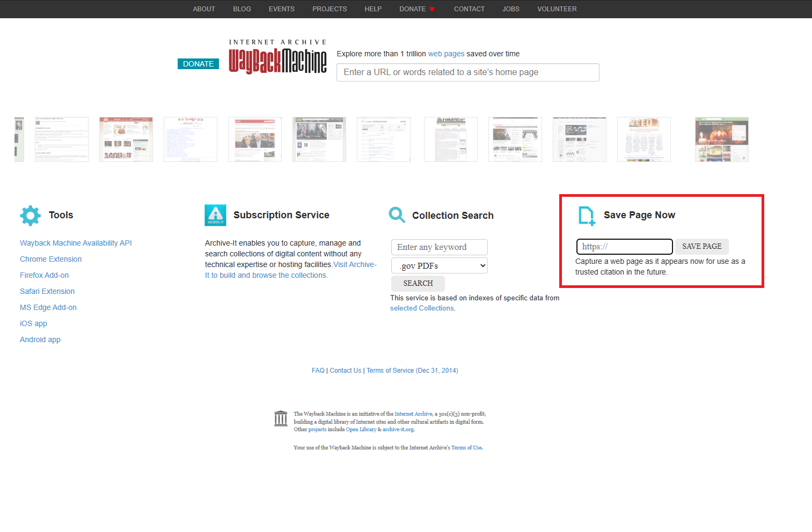Open the Android app link

click(x=40, y=339)
